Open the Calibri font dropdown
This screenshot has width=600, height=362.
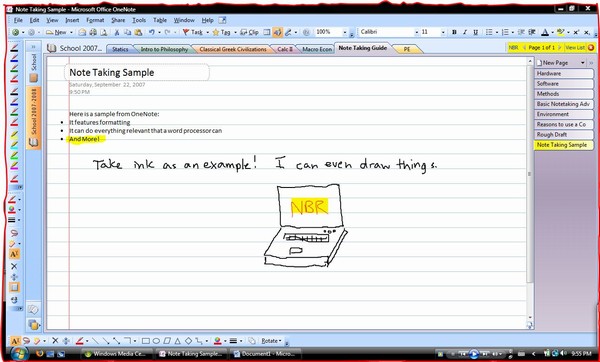tap(417, 33)
